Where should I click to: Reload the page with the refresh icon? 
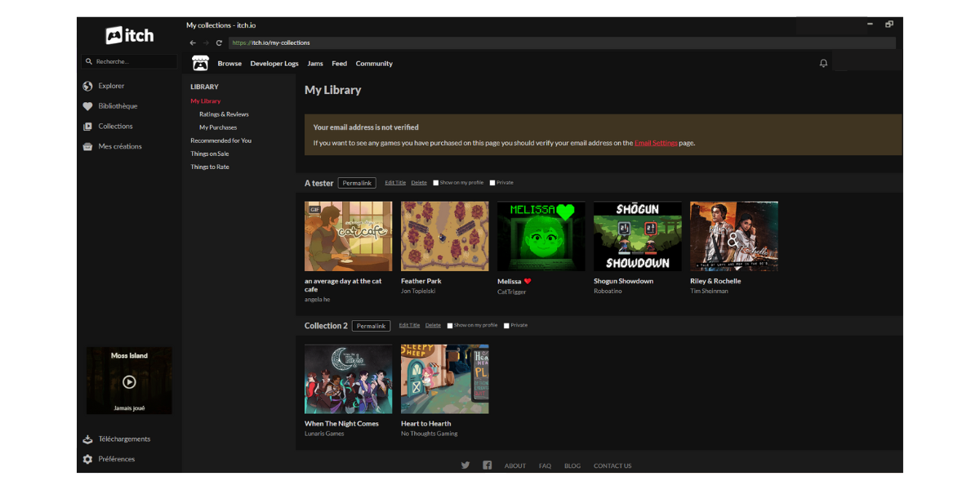point(219,42)
